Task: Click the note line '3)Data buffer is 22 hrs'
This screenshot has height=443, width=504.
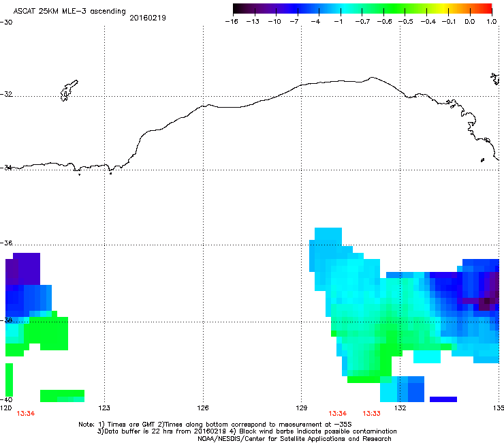Action: (x=247, y=431)
